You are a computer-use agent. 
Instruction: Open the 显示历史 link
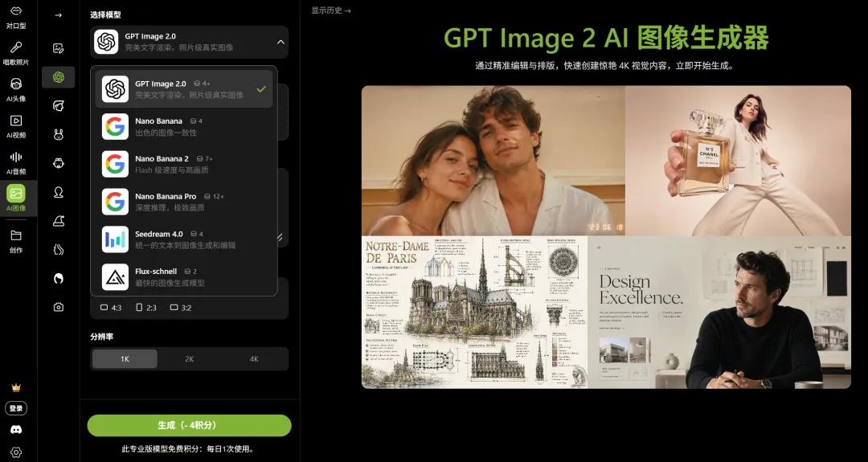[x=331, y=10]
